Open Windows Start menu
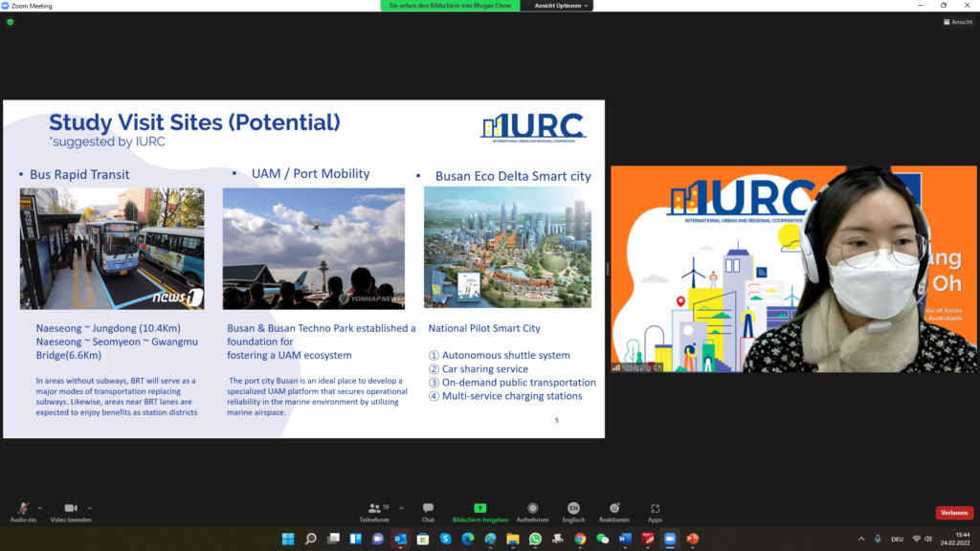Image resolution: width=980 pixels, height=551 pixels. click(x=288, y=539)
